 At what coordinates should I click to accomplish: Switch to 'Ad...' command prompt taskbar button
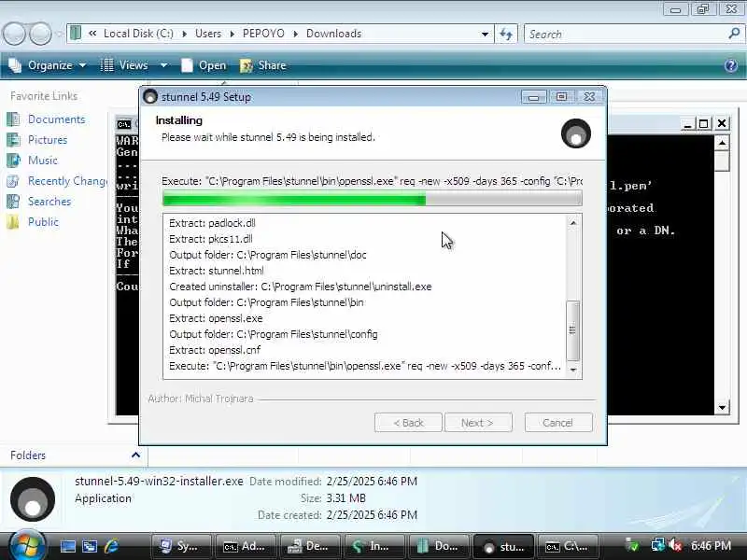point(246,547)
